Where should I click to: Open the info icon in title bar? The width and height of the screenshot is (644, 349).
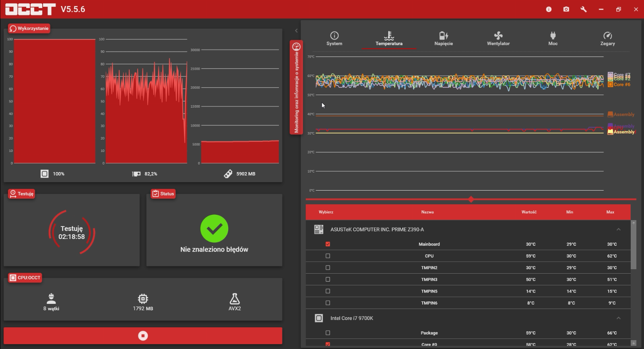point(549,9)
